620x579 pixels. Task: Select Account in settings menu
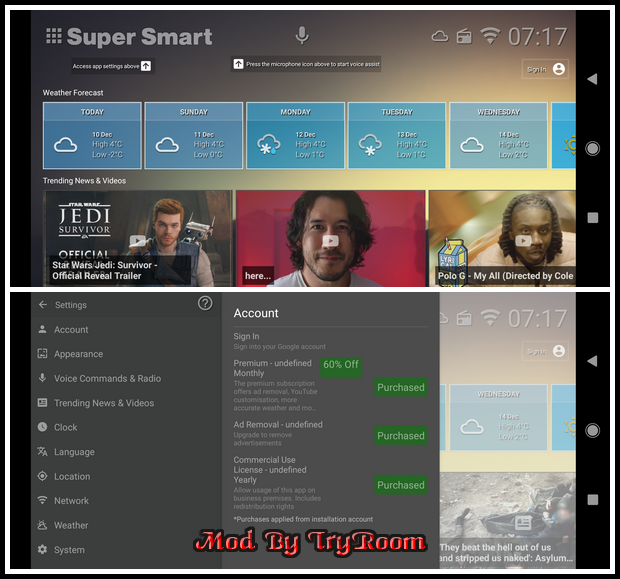126,329
